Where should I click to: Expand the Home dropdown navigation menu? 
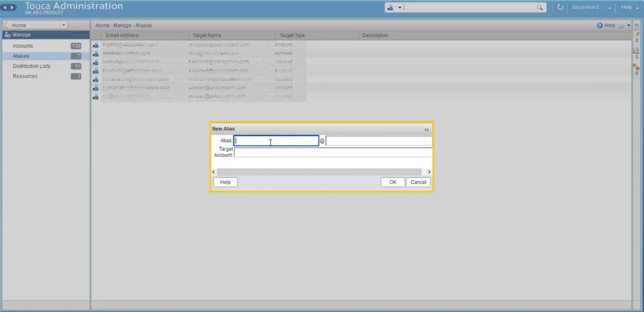[x=64, y=25]
